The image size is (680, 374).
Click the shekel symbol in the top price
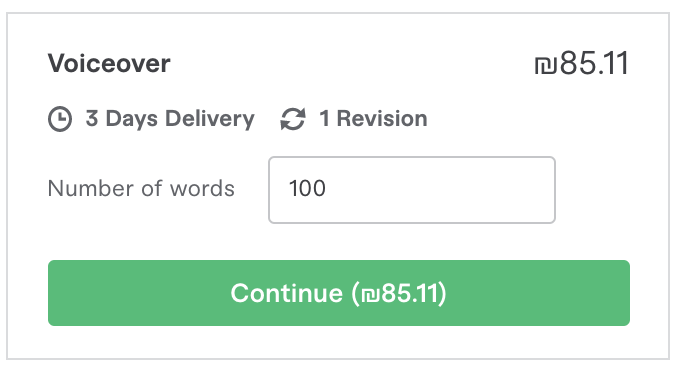pyautogui.click(x=546, y=66)
